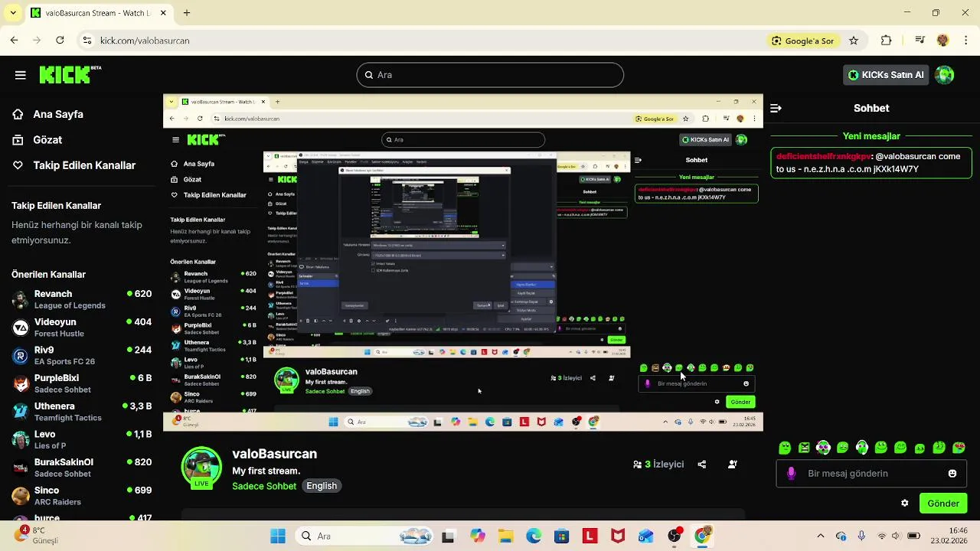This screenshot has height=551, width=980.
Task: Reload the page
Action: point(60,41)
